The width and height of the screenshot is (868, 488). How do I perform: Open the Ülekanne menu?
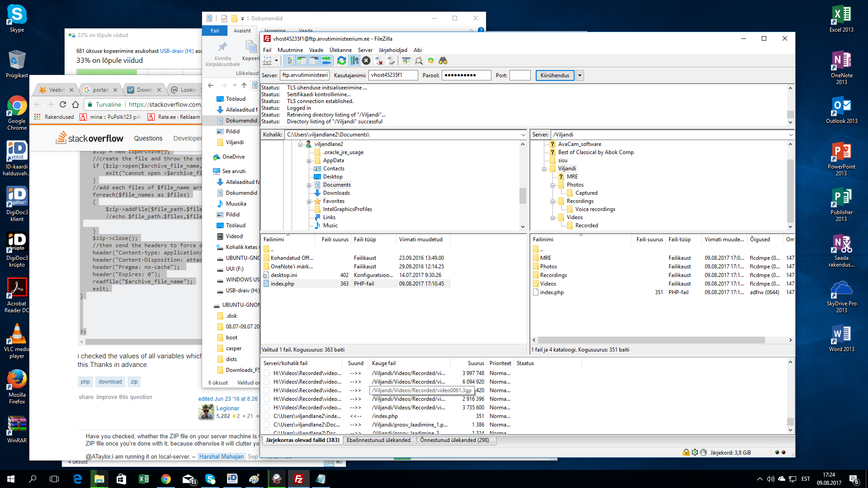[x=340, y=50]
